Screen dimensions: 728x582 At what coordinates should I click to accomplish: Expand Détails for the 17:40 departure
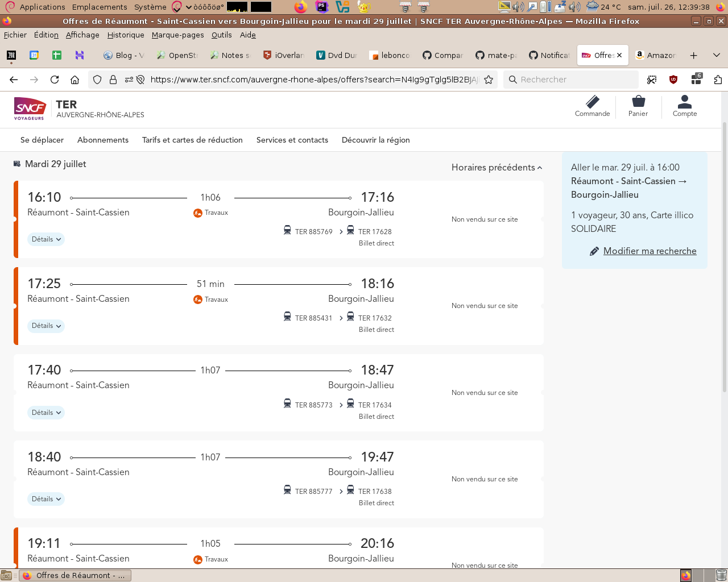46,413
